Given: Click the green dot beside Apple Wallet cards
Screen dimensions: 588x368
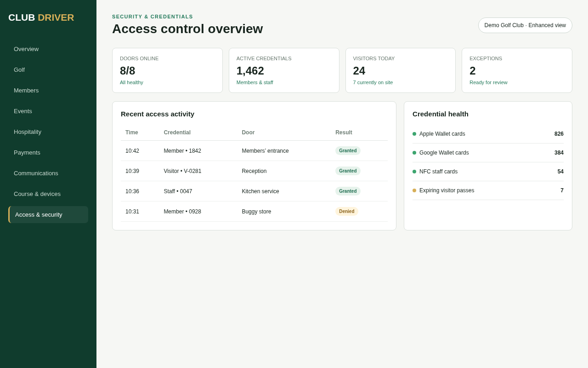Looking at the screenshot, I should click(414, 134).
